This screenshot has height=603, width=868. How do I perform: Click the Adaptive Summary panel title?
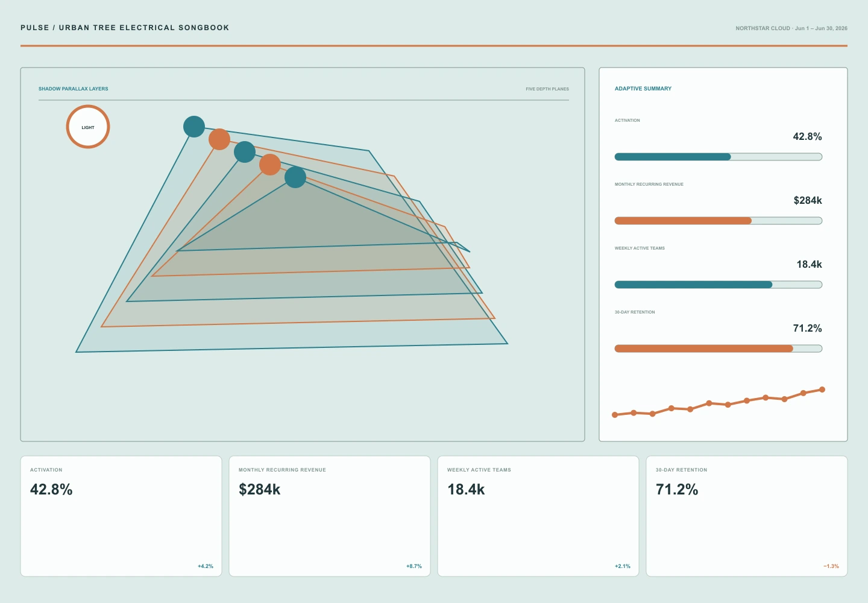point(643,89)
